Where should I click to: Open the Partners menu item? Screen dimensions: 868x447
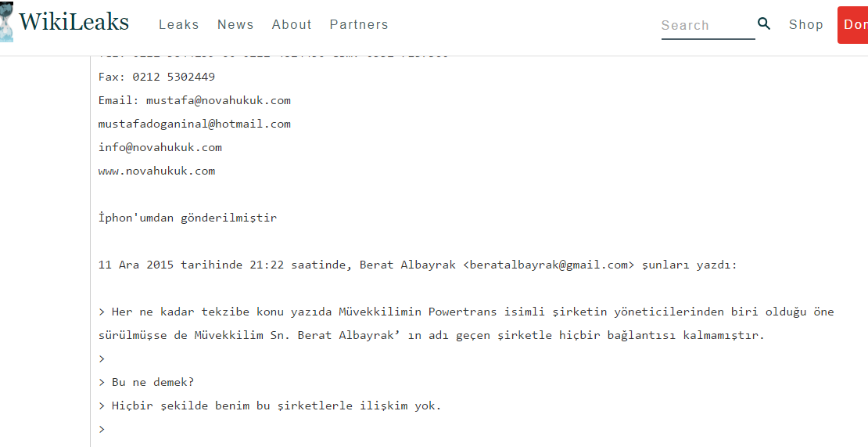click(359, 24)
